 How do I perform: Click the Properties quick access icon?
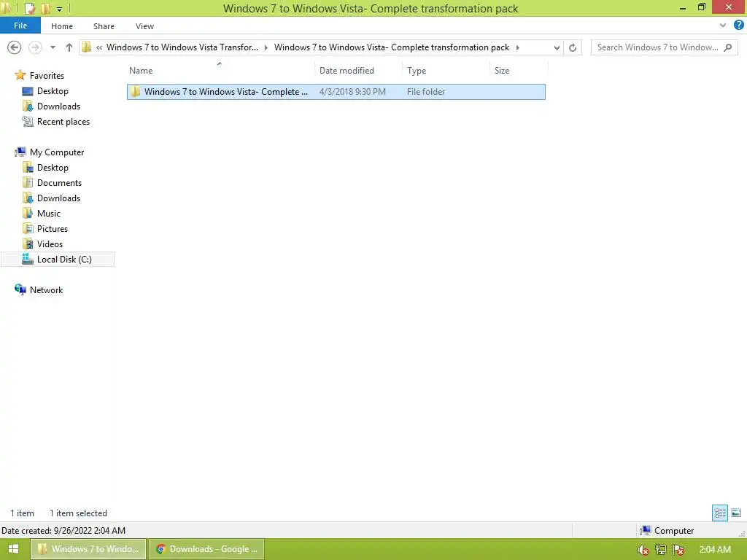[30, 9]
